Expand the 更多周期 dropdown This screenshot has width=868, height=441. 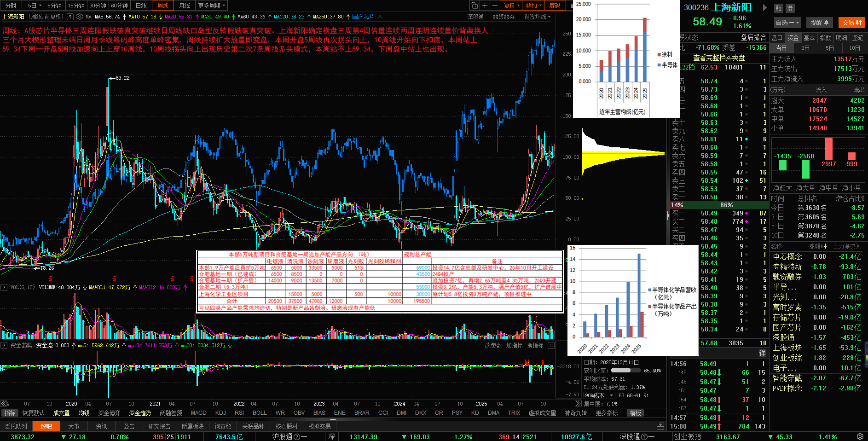212,6
